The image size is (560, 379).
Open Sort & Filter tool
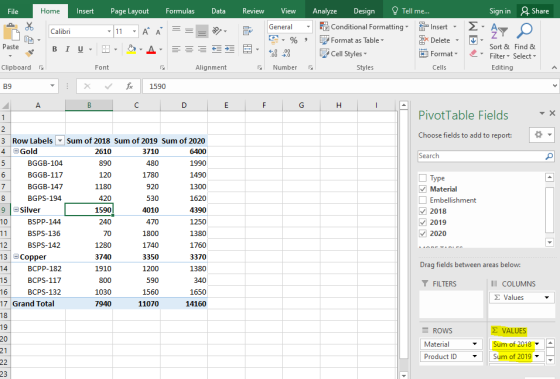499,41
